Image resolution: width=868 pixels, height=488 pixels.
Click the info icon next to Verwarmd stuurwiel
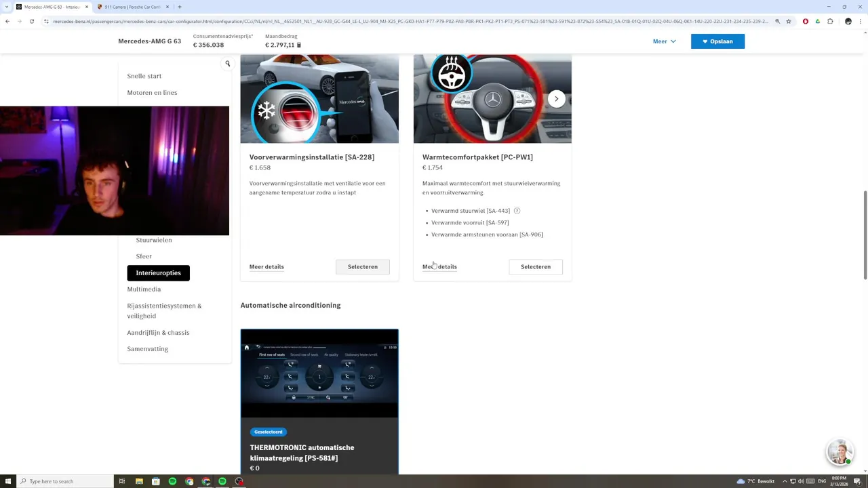(x=517, y=211)
